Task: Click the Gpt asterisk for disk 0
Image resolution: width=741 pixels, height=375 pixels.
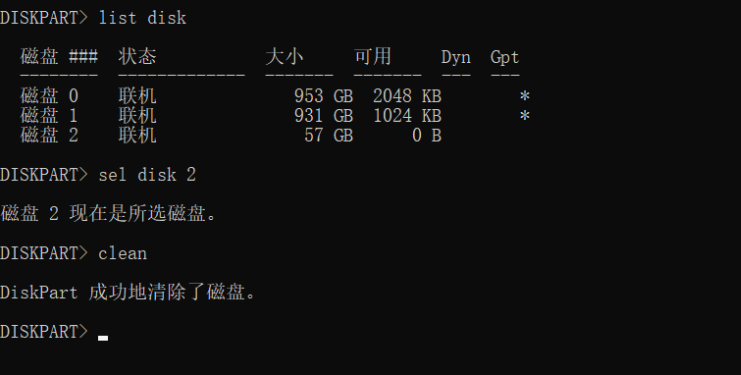Action: (x=525, y=96)
